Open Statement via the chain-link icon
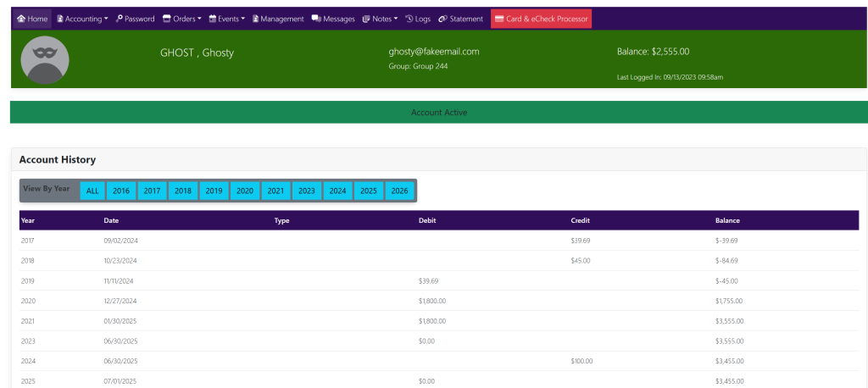 click(443, 19)
